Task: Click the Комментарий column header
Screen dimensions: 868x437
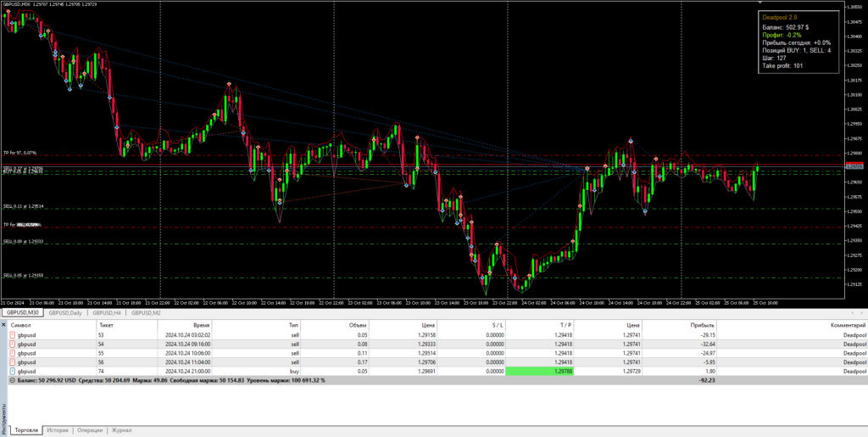Action: (848, 326)
